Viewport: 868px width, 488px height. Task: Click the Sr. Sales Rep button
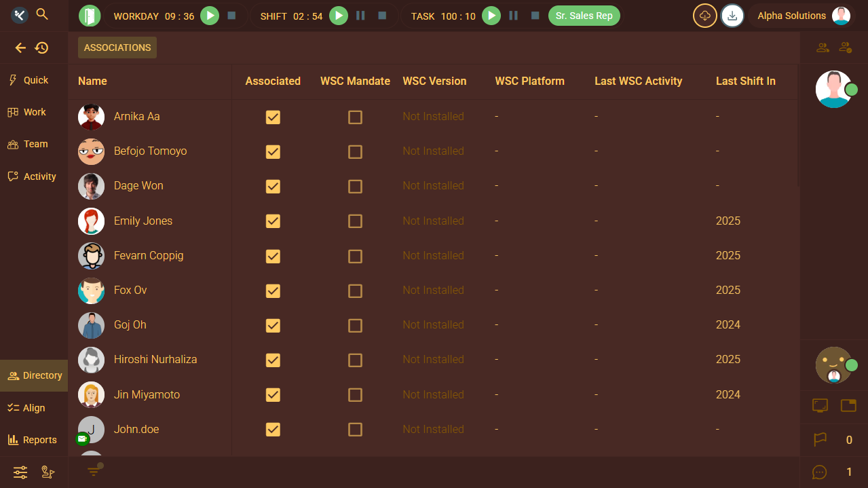point(584,16)
